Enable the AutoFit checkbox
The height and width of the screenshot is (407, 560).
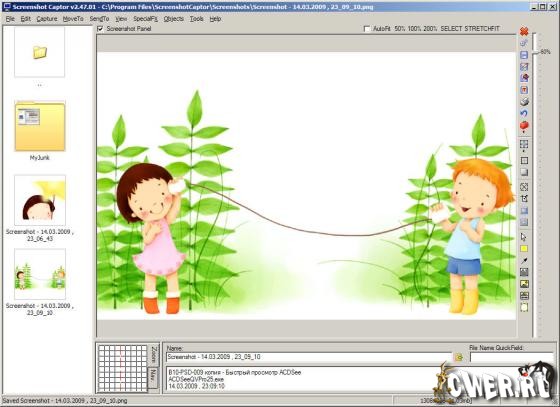(x=367, y=29)
